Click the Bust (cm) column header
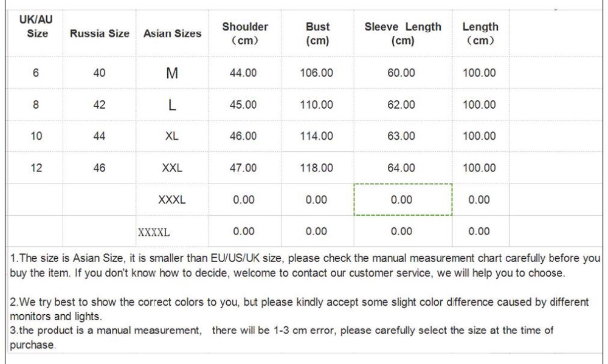This screenshot has width=608, height=364. tap(317, 34)
